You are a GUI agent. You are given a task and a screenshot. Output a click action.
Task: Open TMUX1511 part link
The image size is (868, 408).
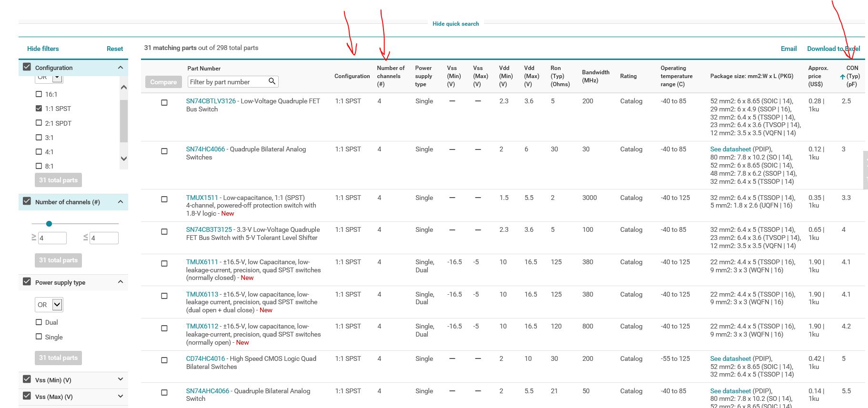(202, 198)
